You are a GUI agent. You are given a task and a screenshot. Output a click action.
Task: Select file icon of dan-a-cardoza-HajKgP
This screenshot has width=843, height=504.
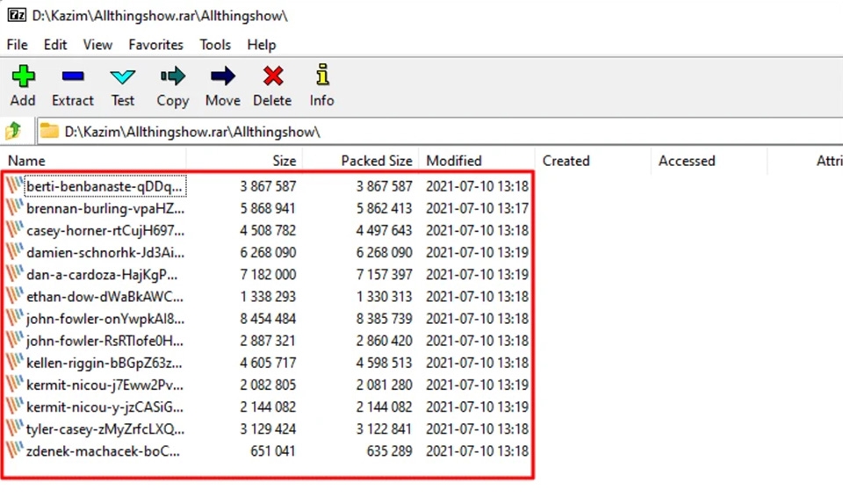pyautogui.click(x=15, y=274)
